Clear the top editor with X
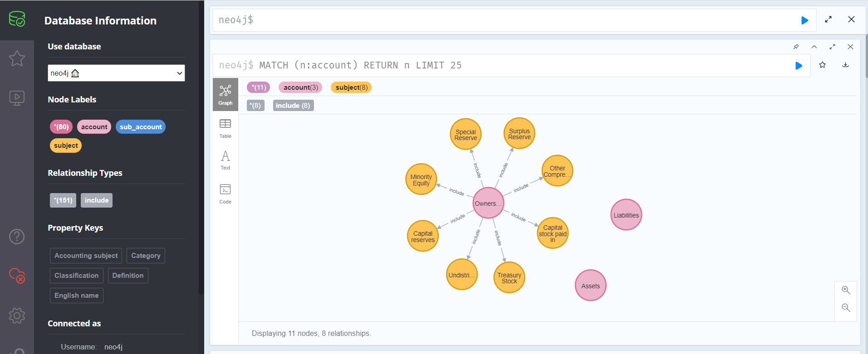 point(851,19)
